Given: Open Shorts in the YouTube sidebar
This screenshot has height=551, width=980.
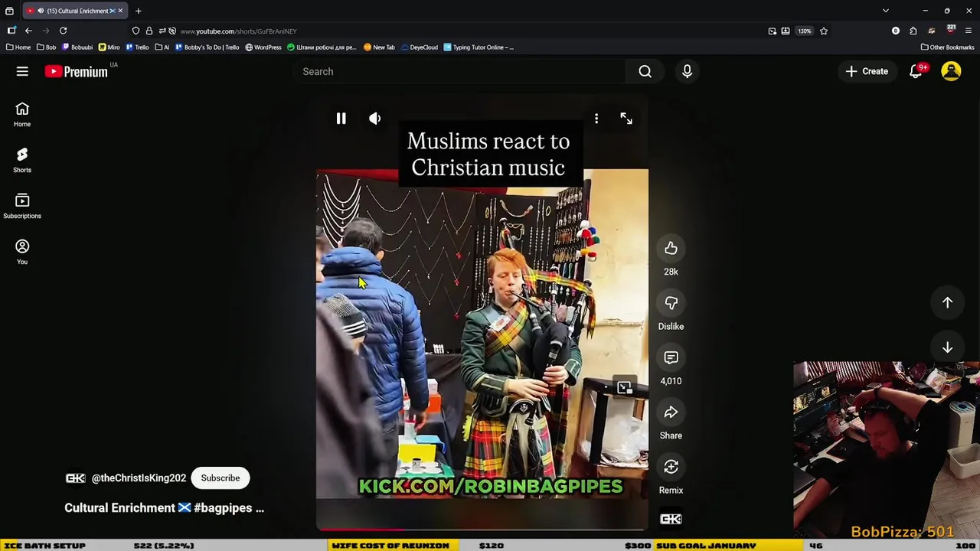Looking at the screenshot, I should point(22,161).
